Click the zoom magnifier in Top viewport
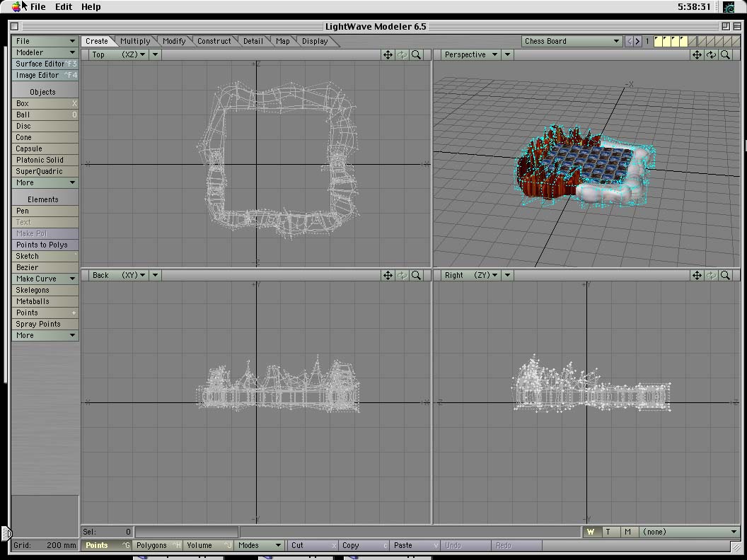The width and height of the screenshot is (747, 560). [417, 54]
